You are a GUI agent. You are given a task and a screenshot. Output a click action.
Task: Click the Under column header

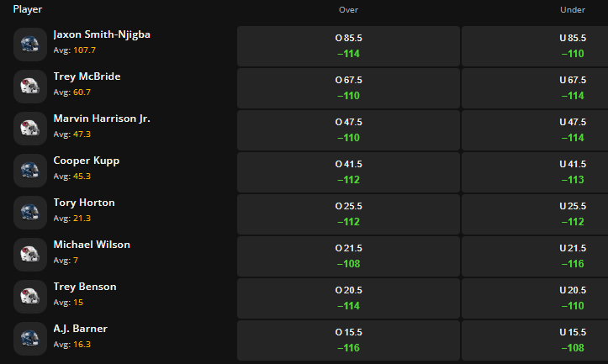tap(573, 10)
